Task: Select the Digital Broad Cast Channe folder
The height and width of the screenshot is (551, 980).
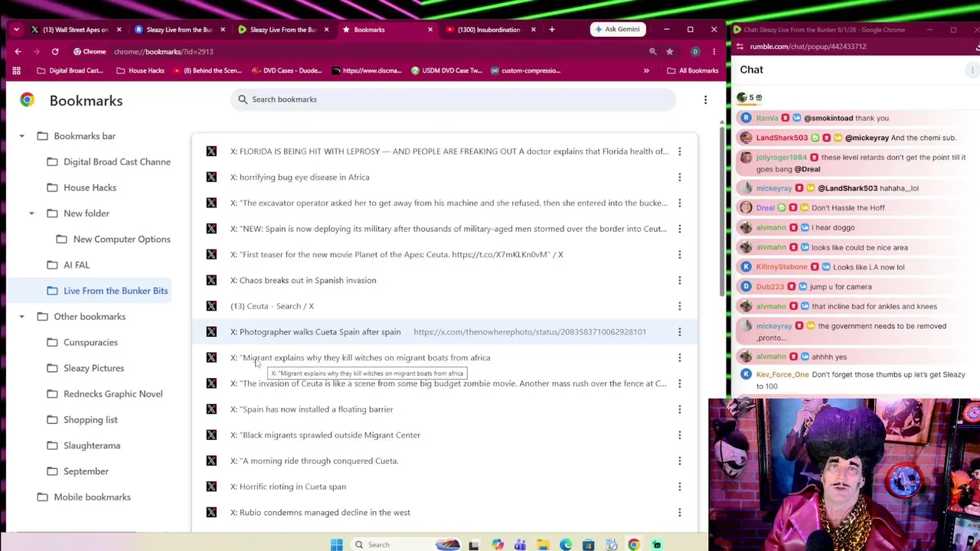Action: pos(109,162)
